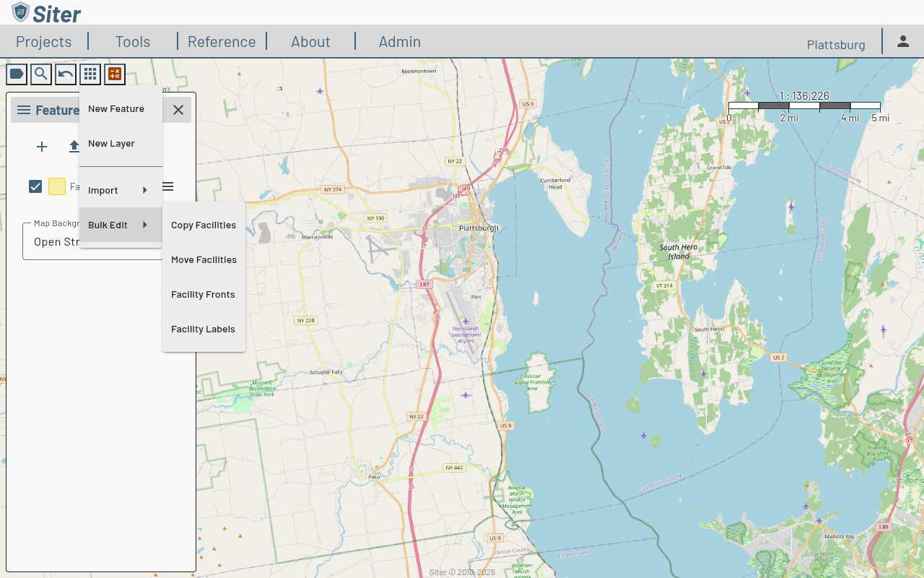Screen dimensions: 924x578
Task: Click the upload arrow icon
Action: click(74, 147)
